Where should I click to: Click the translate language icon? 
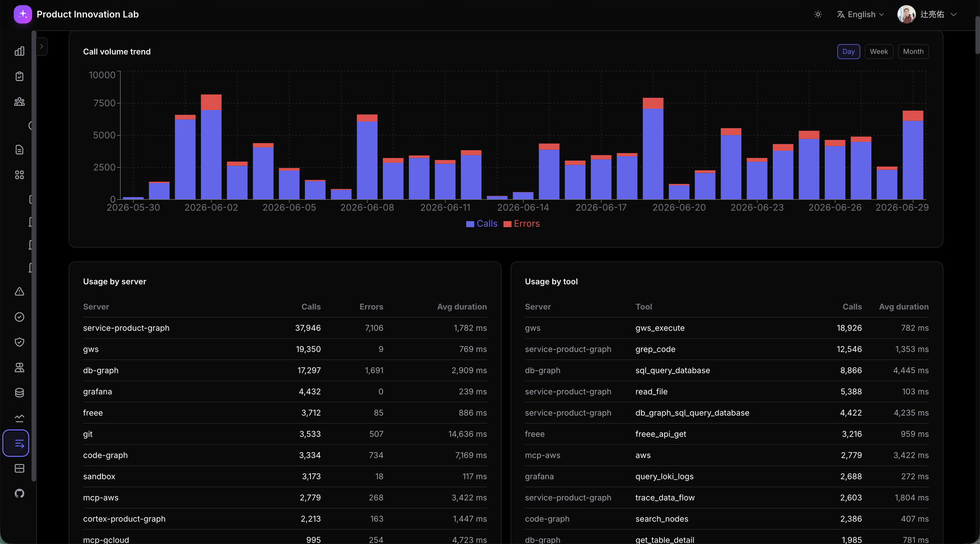[841, 15]
